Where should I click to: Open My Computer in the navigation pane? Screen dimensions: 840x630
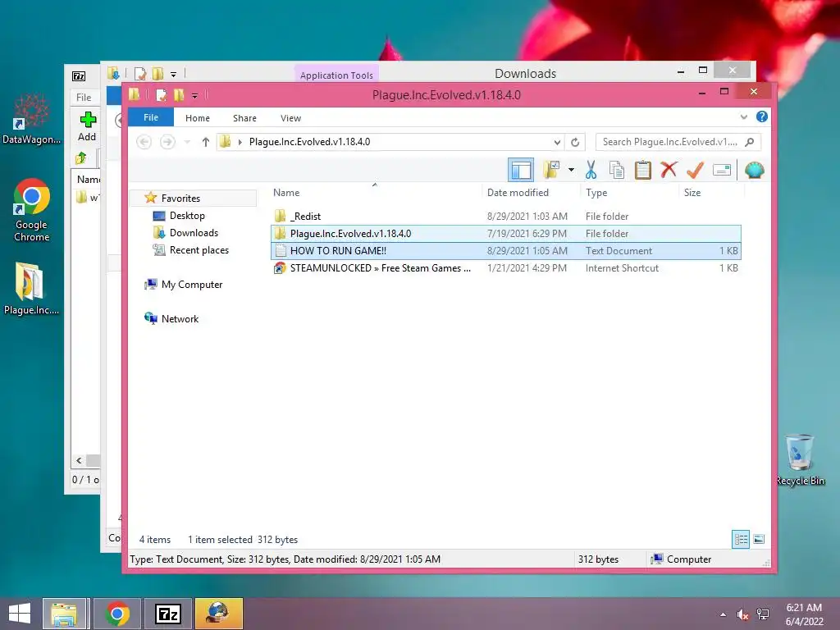pos(191,285)
